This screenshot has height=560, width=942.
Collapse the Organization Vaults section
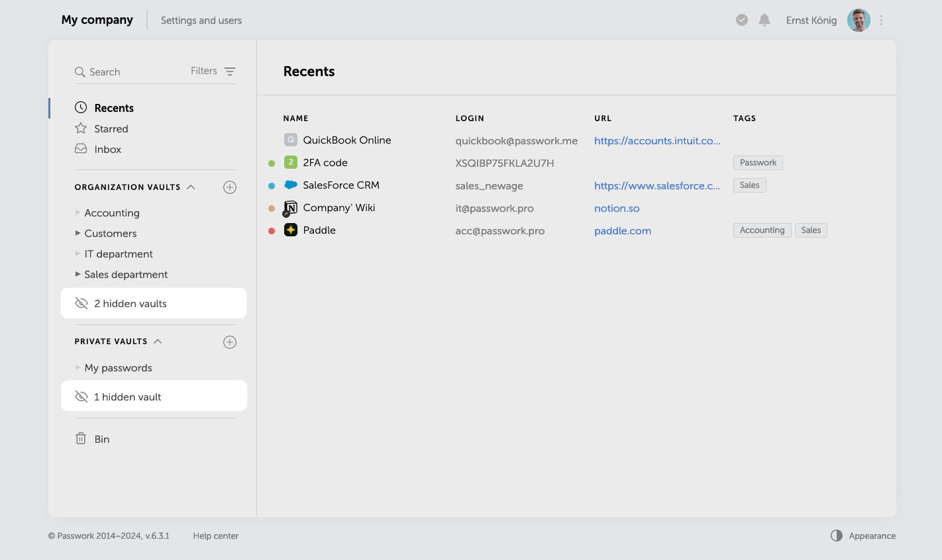click(x=191, y=187)
